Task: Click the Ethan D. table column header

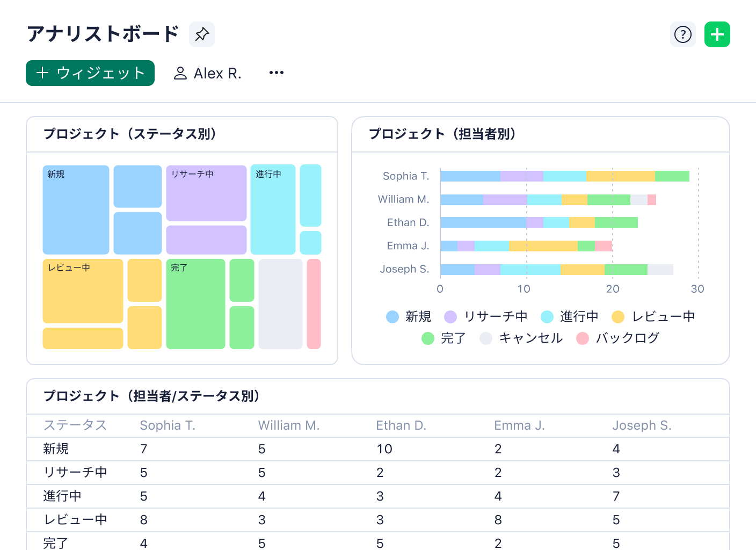Action: click(401, 425)
